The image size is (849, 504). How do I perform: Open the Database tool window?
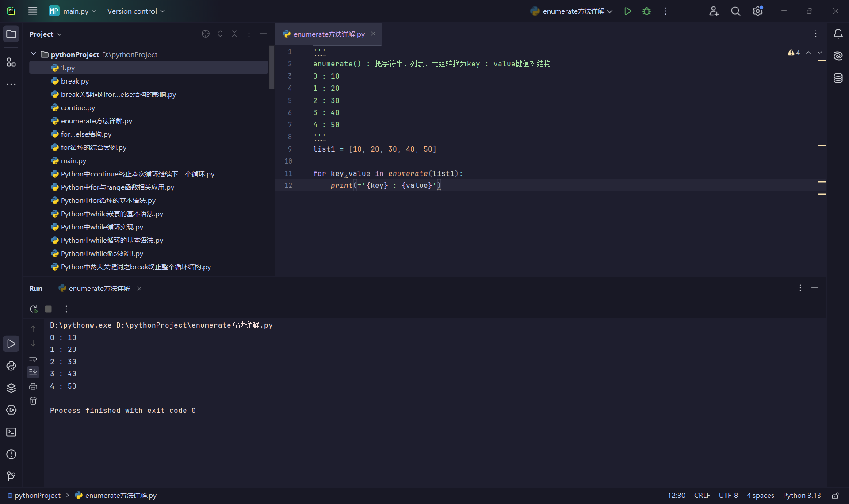coord(838,78)
